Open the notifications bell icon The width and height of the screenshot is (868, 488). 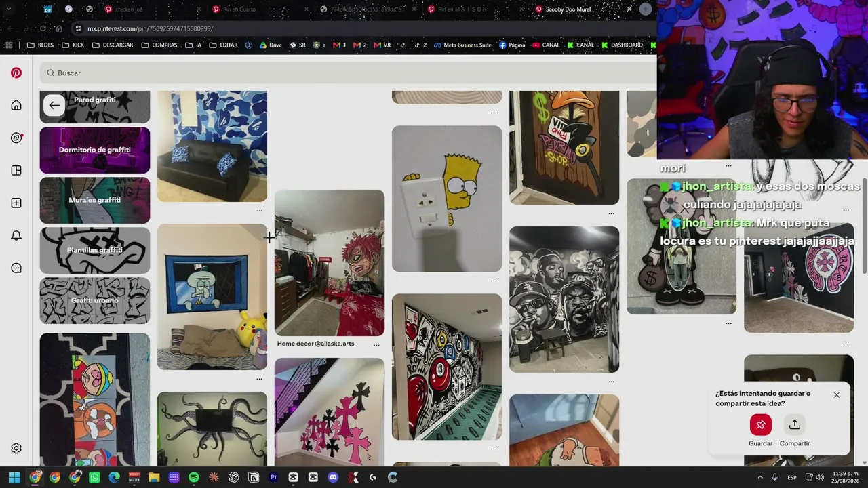tap(16, 236)
